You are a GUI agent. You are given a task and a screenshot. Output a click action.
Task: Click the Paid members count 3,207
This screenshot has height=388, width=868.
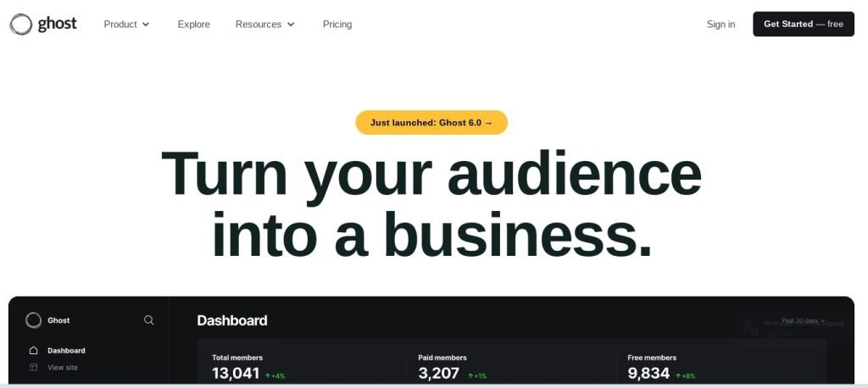(439, 374)
